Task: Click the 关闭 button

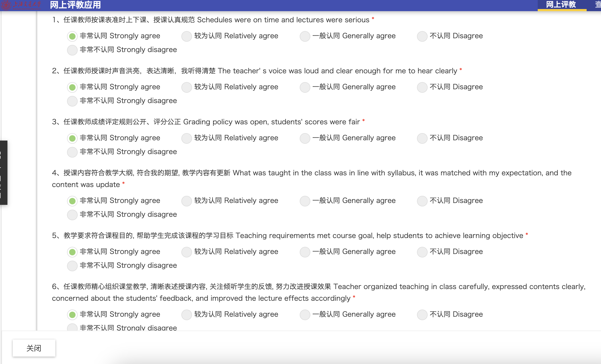Action: pos(34,348)
